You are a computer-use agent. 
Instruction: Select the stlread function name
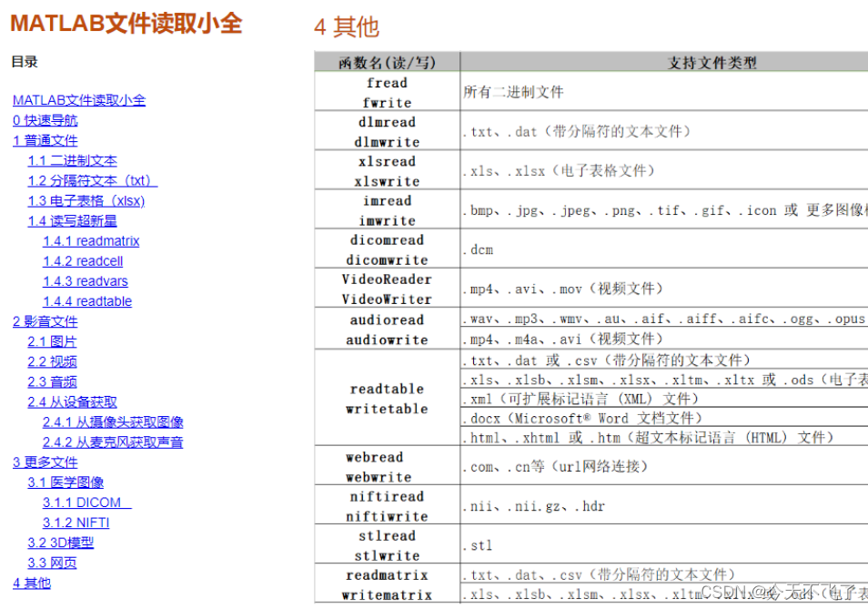[x=387, y=535]
